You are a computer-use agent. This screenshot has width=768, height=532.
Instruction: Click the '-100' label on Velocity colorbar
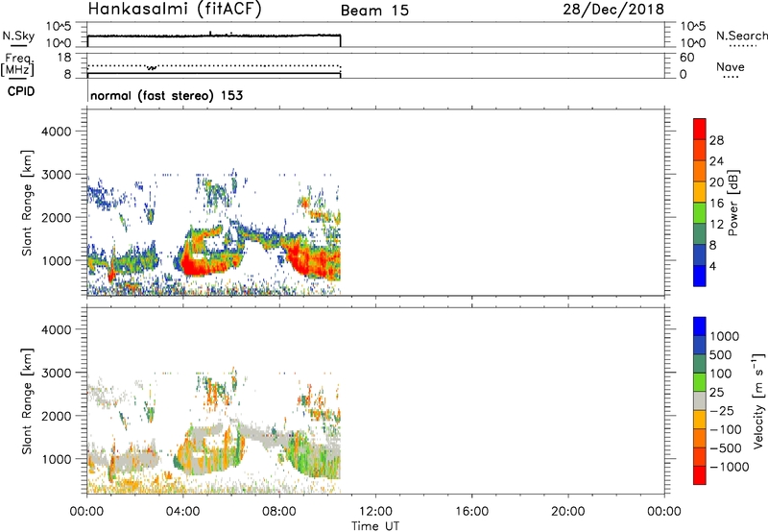[x=726, y=429]
